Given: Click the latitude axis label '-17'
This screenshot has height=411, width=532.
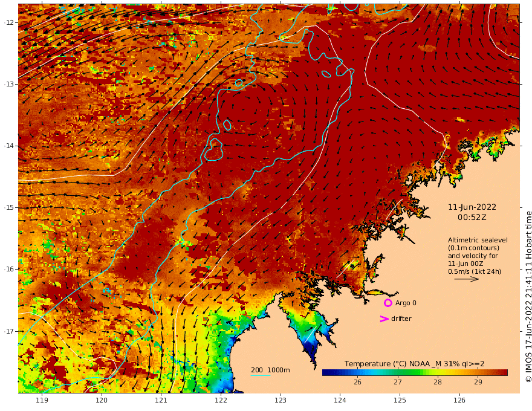Looking at the screenshot, I should 9,331.
